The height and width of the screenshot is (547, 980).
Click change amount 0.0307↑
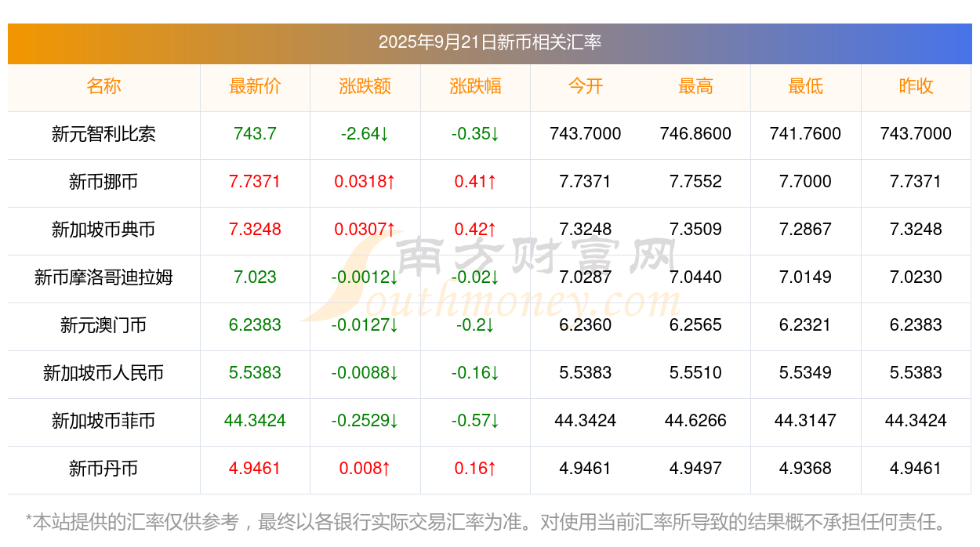365,230
